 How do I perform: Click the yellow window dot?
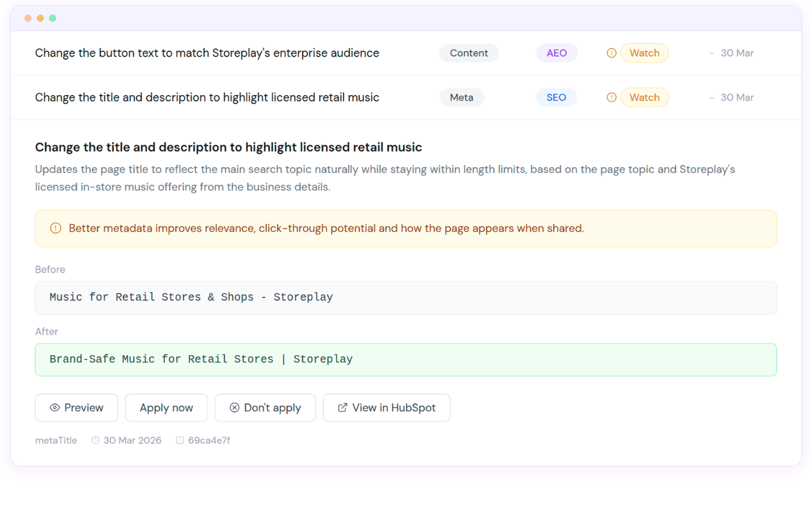40,18
